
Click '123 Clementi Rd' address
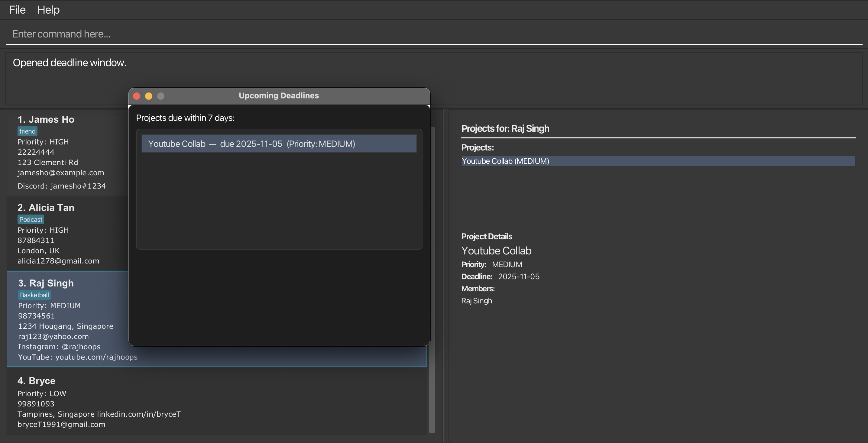[48, 162]
